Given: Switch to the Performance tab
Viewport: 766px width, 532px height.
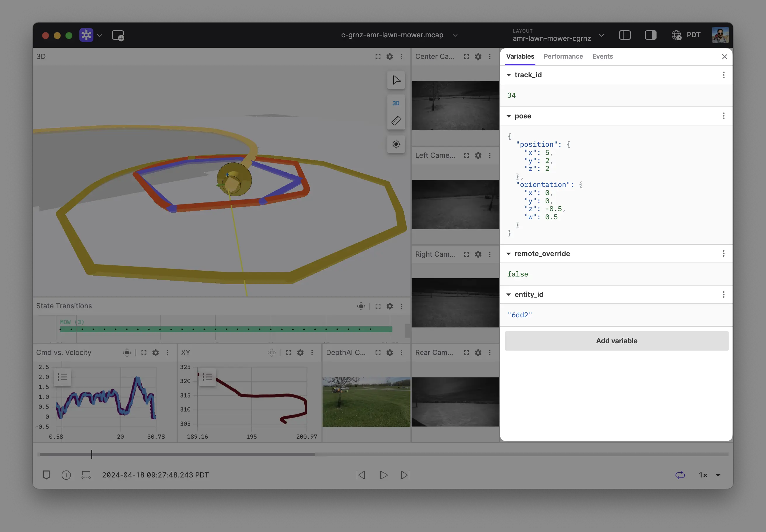Looking at the screenshot, I should pyautogui.click(x=563, y=56).
